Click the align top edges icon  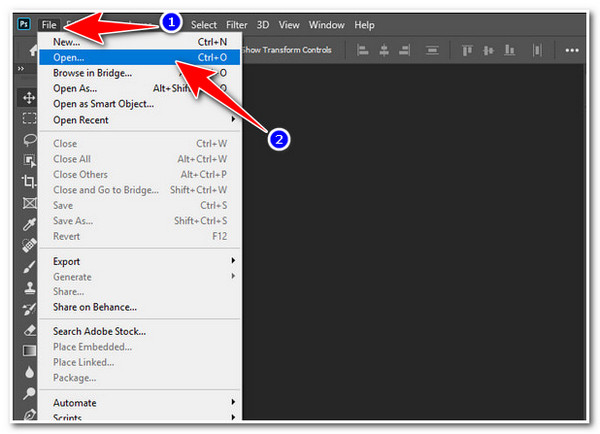[x=467, y=50]
